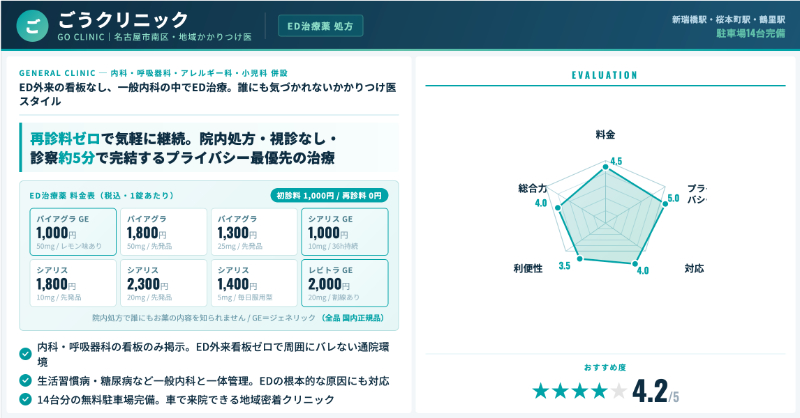Screen dimensions: 800x418
Task: Select the EVALUATION section heading
Action: (x=603, y=75)
